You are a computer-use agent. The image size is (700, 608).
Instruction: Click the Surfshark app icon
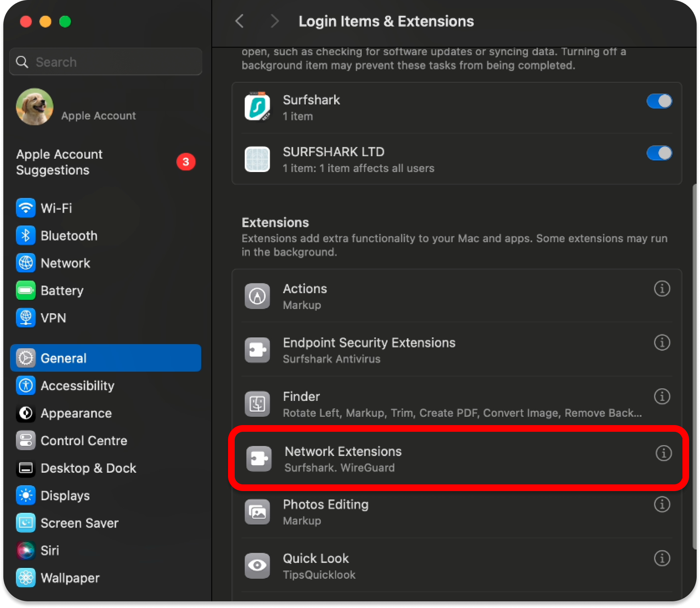pos(257,107)
